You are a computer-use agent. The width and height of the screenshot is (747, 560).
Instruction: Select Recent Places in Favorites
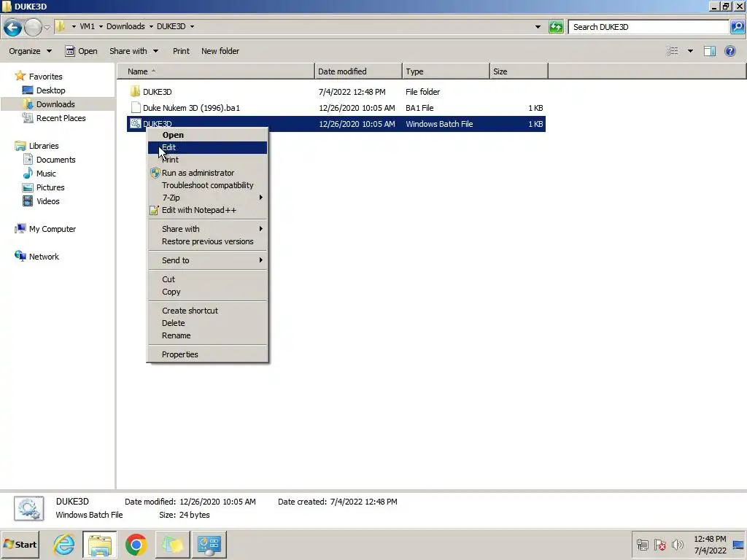coord(61,118)
